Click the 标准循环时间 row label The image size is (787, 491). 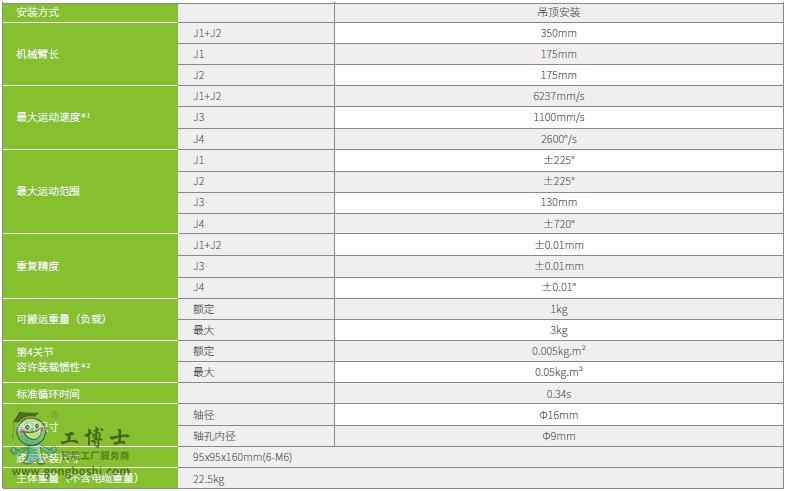(48, 394)
